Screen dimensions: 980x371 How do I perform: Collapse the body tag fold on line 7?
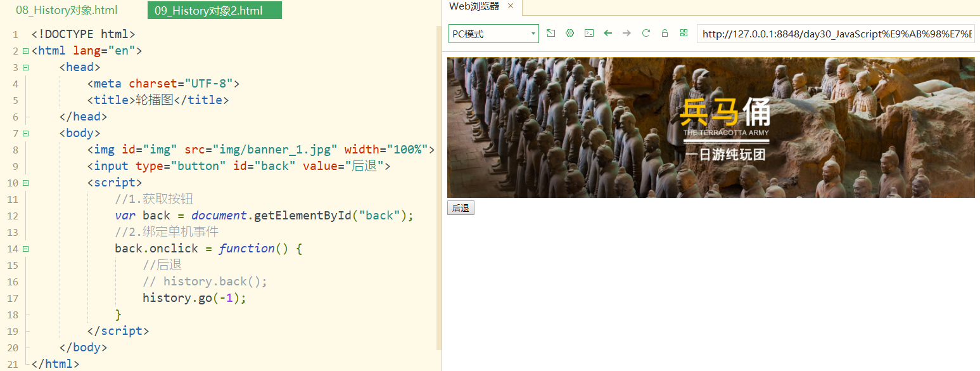(25, 133)
